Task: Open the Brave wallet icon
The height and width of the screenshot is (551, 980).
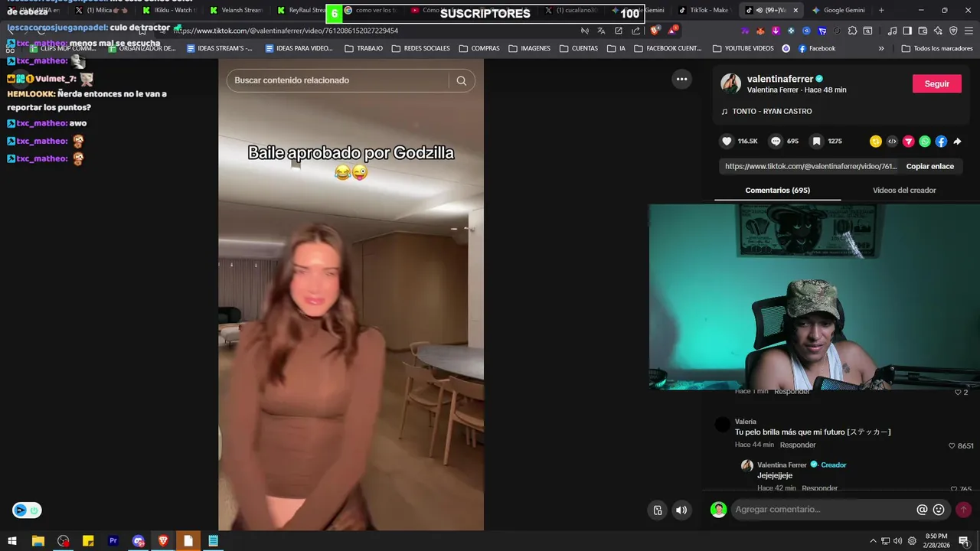Action: coord(923,31)
